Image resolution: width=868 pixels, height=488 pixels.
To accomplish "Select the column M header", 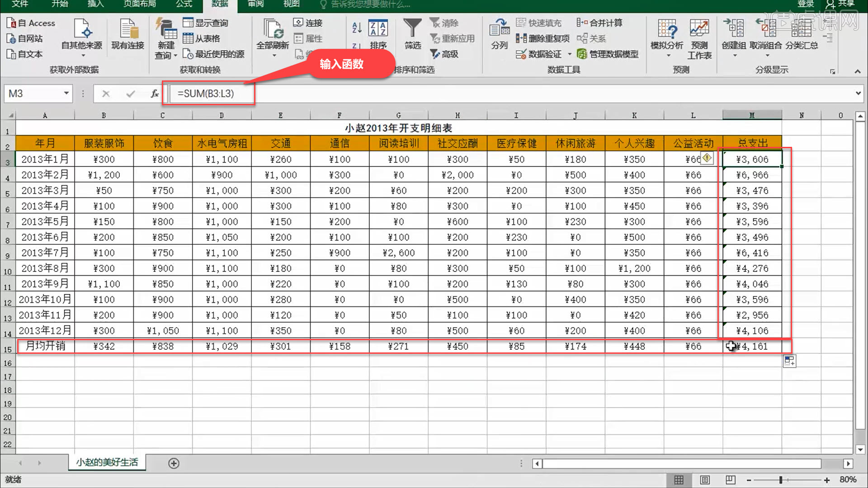I will (x=752, y=115).
